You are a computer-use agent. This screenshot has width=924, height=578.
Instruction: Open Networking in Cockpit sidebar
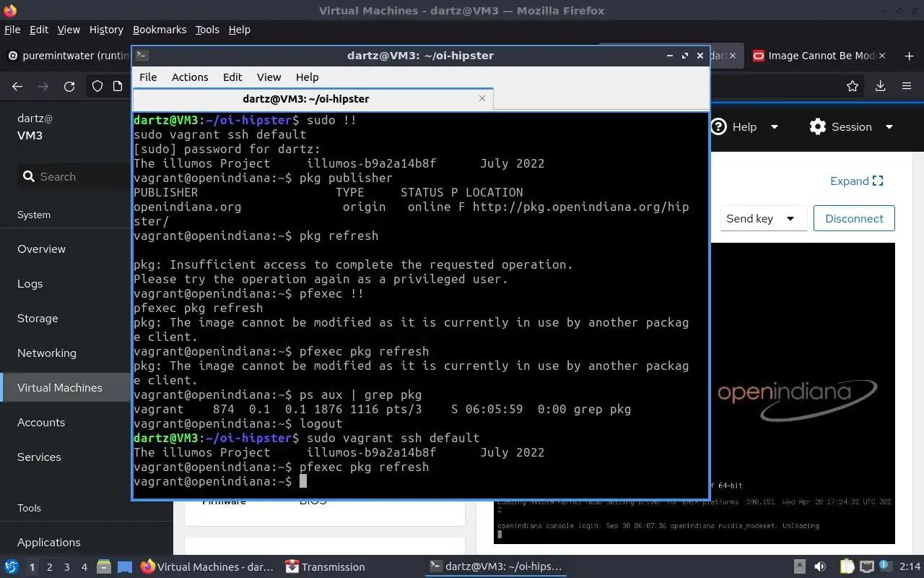46,353
